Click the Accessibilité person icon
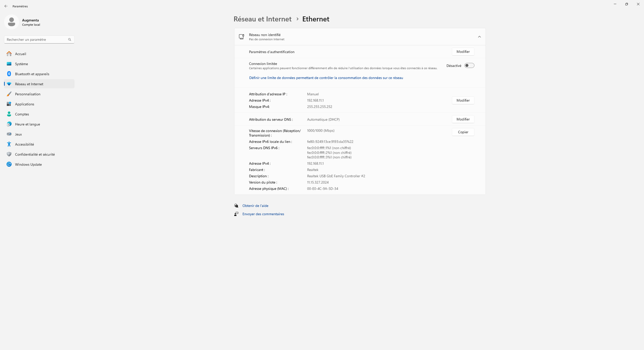This screenshot has width=644, height=350. tap(9, 144)
